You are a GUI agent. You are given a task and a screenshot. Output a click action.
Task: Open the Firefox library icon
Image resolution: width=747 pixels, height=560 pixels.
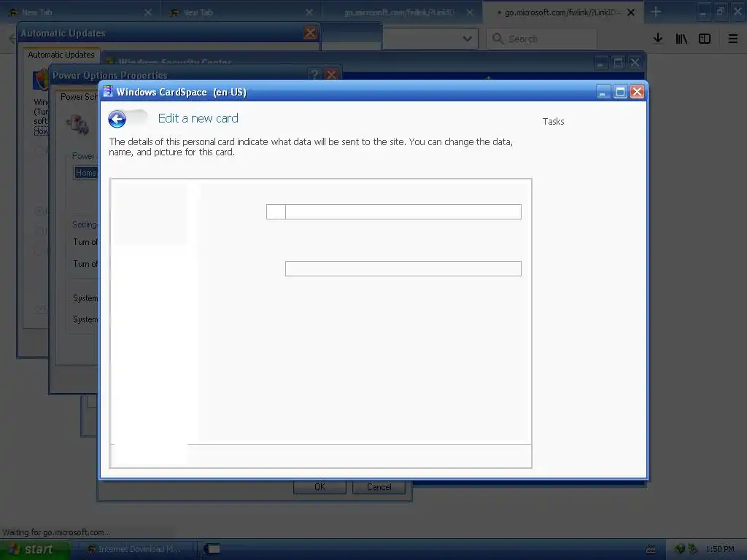(x=681, y=39)
